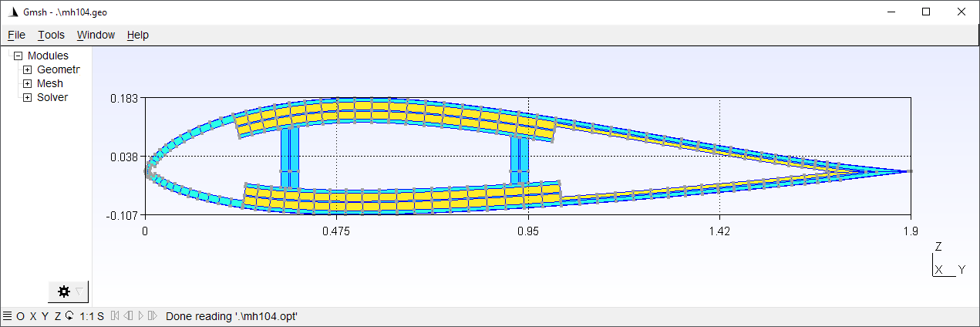This screenshot has height=327, width=980.
Task: Click the gear settings dropdown button
Action: tap(68, 292)
